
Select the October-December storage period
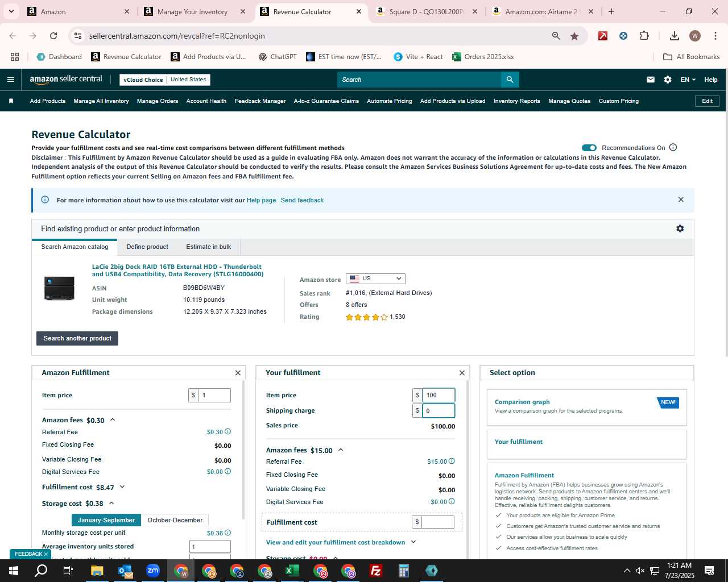pos(175,520)
